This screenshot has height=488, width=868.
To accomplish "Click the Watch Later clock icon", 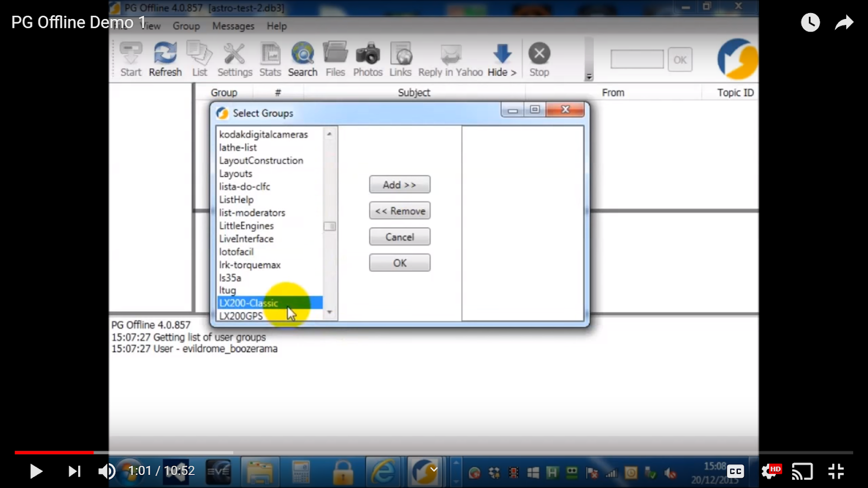I will [810, 22].
